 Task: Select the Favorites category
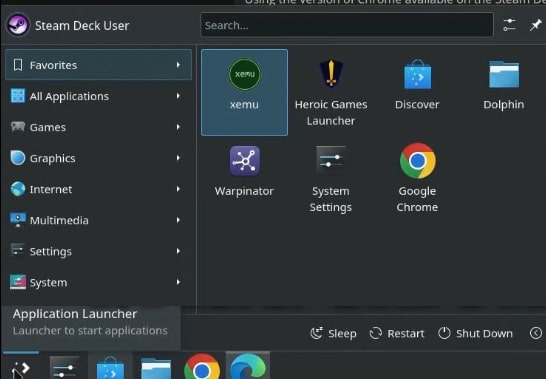tap(98, 65)
